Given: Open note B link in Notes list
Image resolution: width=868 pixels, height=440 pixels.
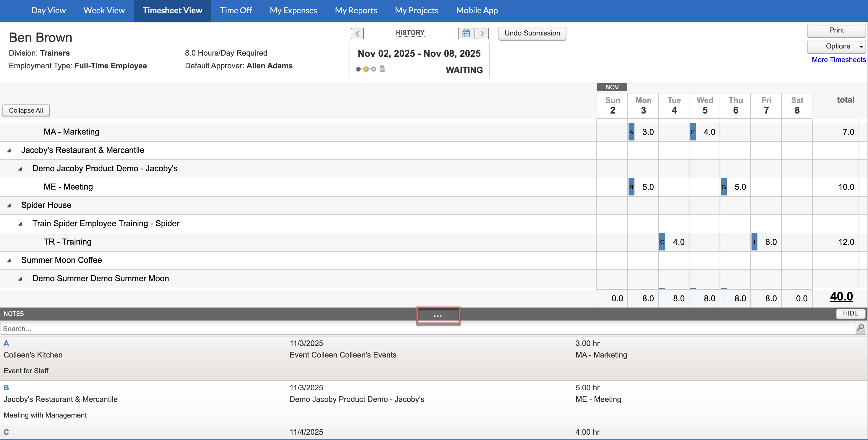Looking at the screenshot, I should (7, 388).
